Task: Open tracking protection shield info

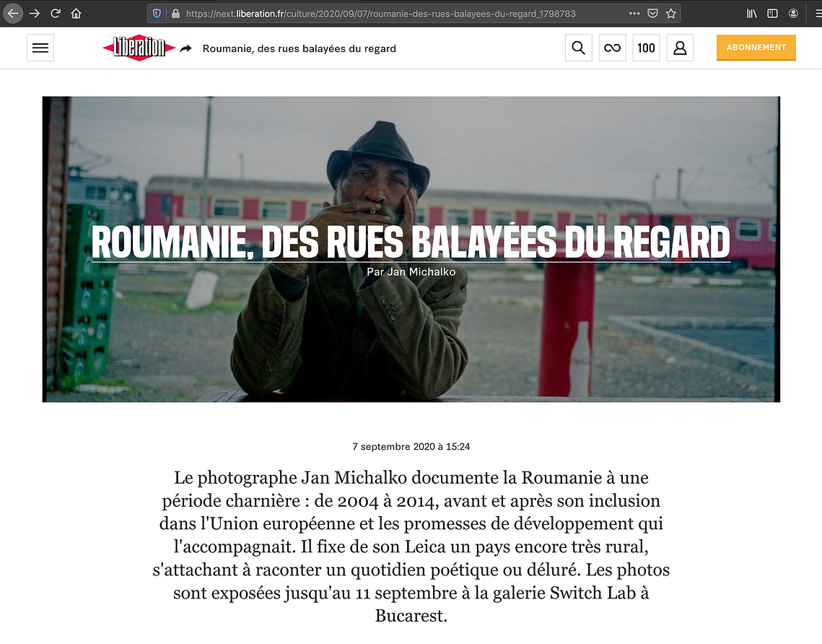Action: click(157, 14)
